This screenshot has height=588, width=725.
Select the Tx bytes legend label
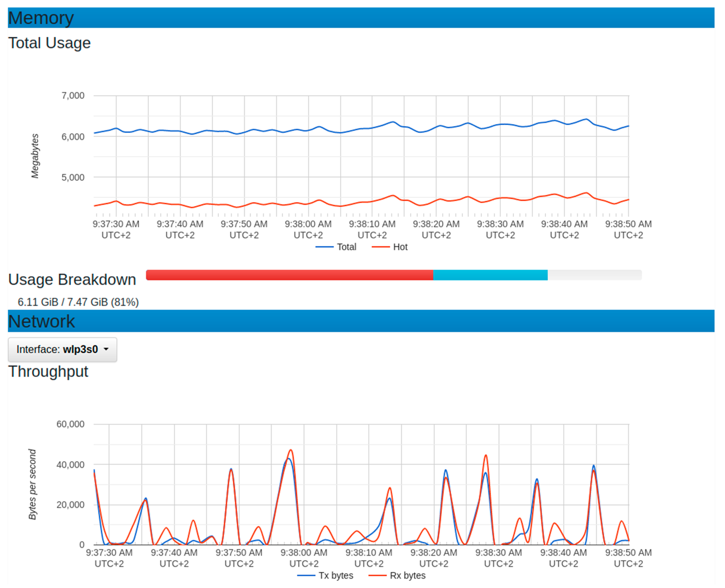(336, 576)
